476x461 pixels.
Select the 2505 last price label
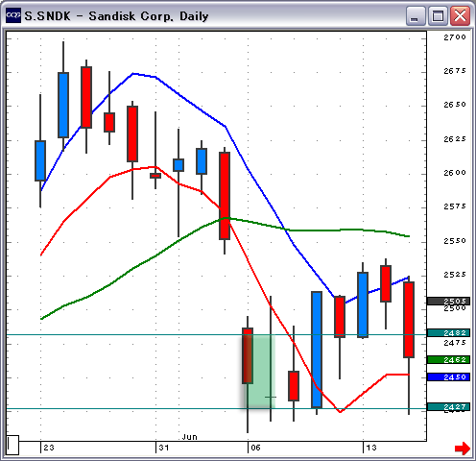[x=448, y=301]
